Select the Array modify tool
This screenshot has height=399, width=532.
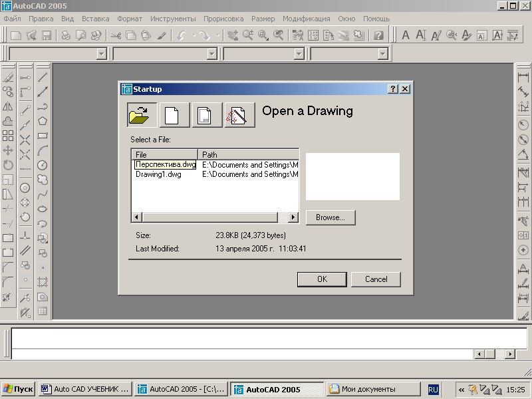(8, 136)
